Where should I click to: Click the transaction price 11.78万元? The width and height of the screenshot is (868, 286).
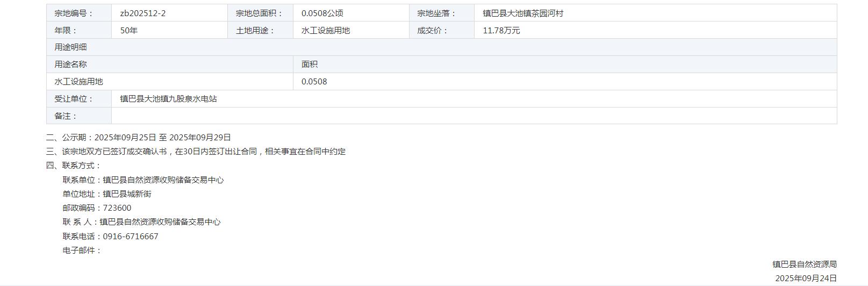click(501, 31)
